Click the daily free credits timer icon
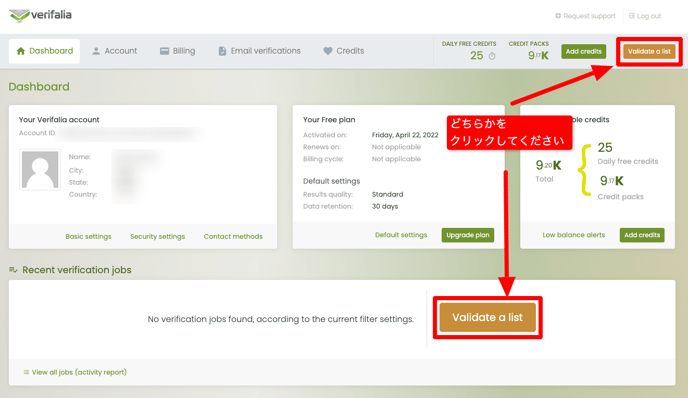The height and width of the screenshot is (398, 688). coord(492,56)
